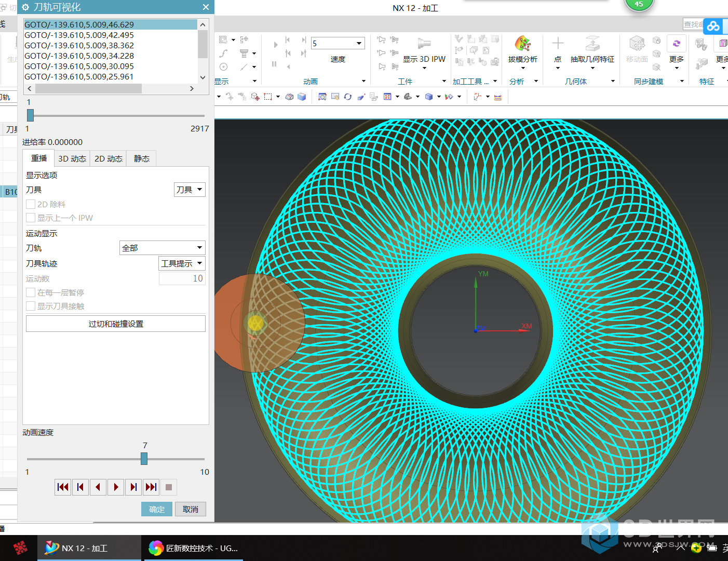728x561 pixels.
Task: Toggle the 2D 除料 checkbox
Action: pos(31,204)
